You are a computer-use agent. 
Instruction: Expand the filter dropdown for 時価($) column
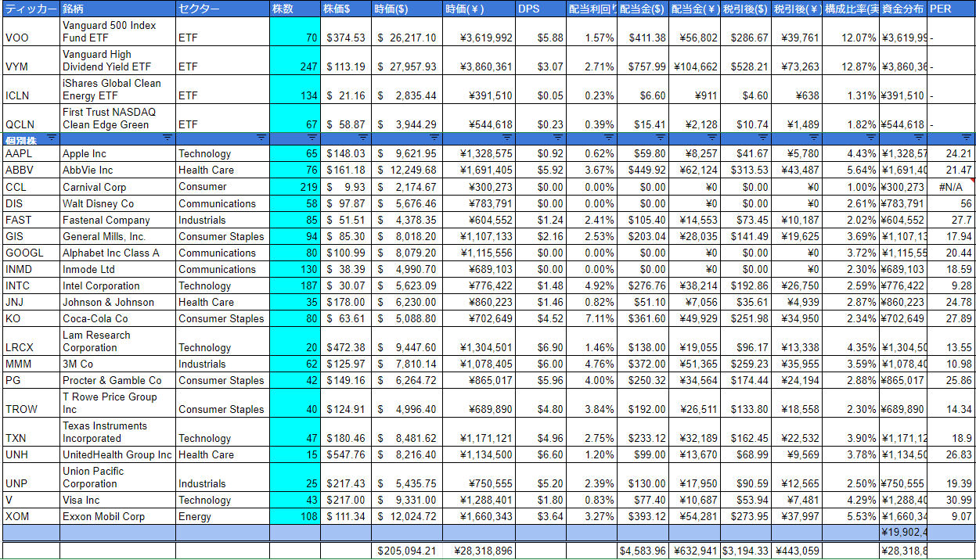pos(435,138)
